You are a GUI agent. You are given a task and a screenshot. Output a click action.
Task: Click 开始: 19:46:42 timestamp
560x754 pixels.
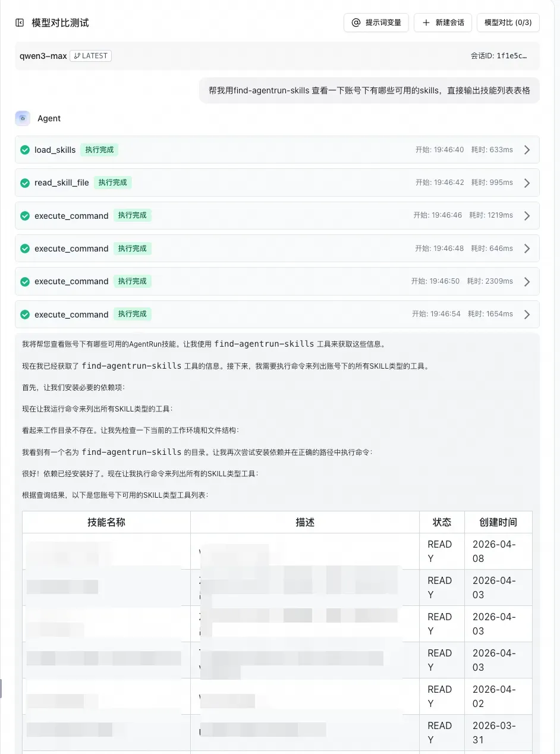click(440, 183)
